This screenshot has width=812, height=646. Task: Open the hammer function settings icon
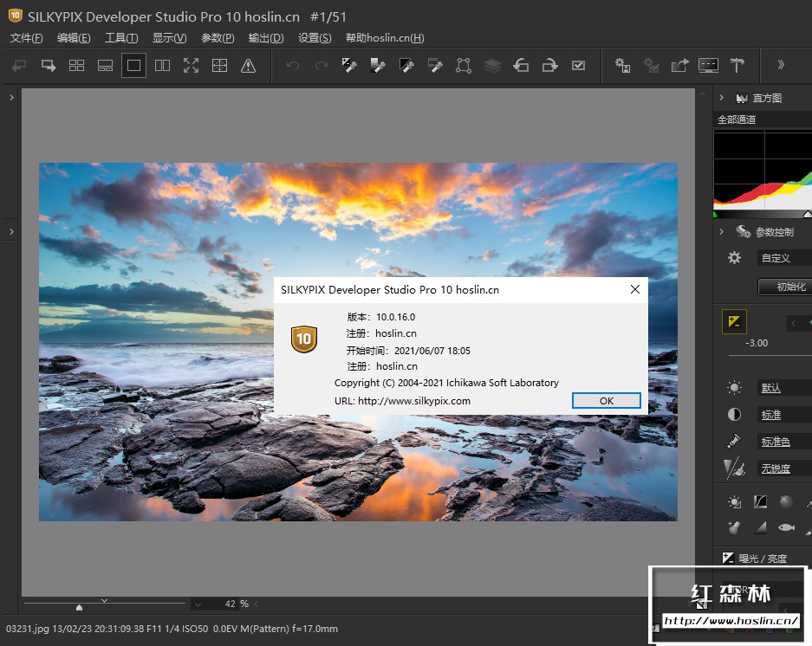pos(737,66)
